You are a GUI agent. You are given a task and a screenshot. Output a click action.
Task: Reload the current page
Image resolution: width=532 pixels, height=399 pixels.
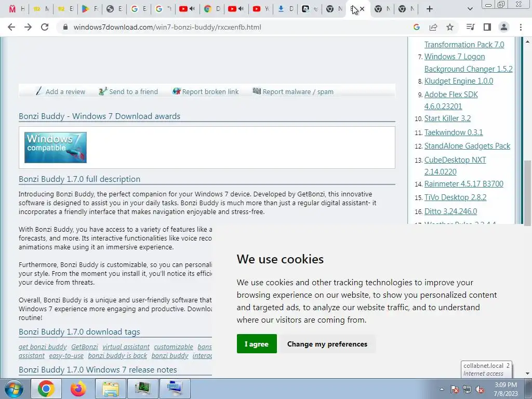(45, 27)
